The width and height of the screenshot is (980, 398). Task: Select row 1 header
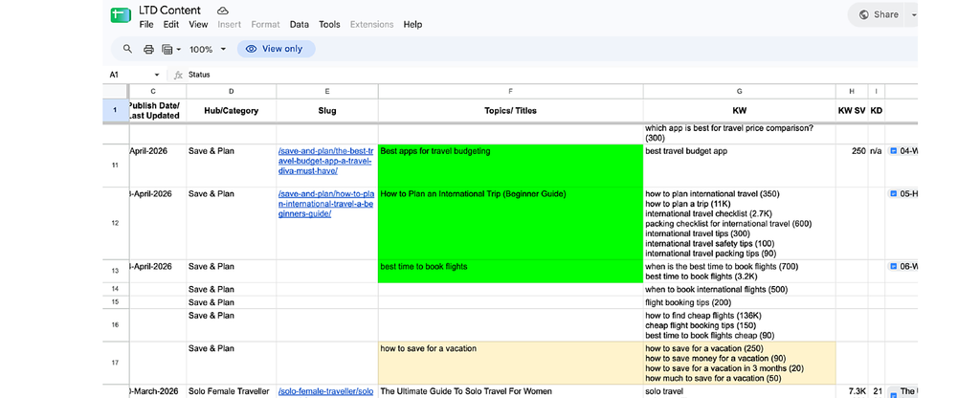[115, 111]
